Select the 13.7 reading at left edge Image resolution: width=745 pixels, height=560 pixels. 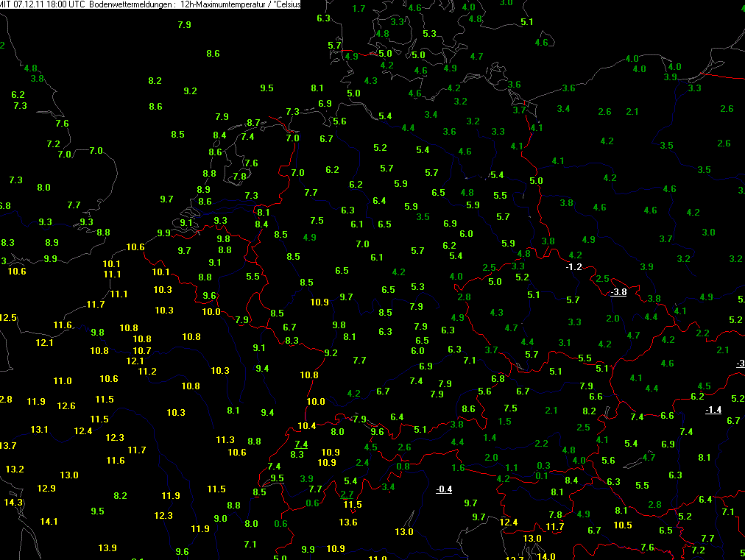7,447
